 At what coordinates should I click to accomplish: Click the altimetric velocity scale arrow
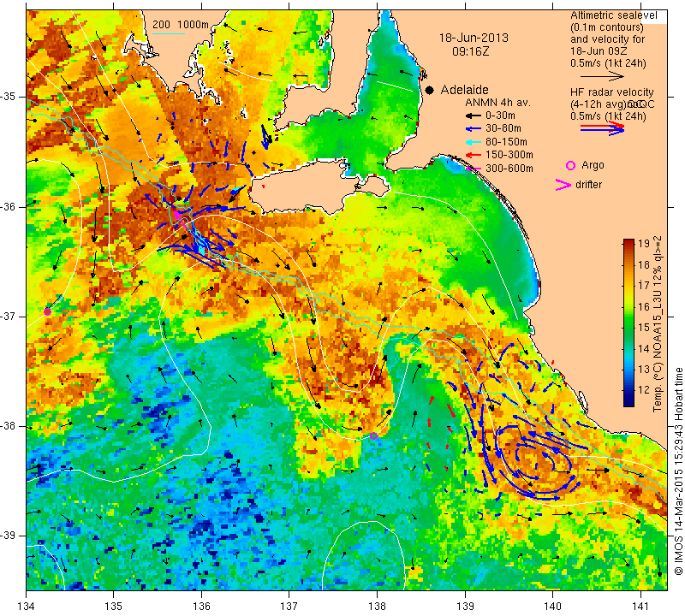[x=602, y=76]
